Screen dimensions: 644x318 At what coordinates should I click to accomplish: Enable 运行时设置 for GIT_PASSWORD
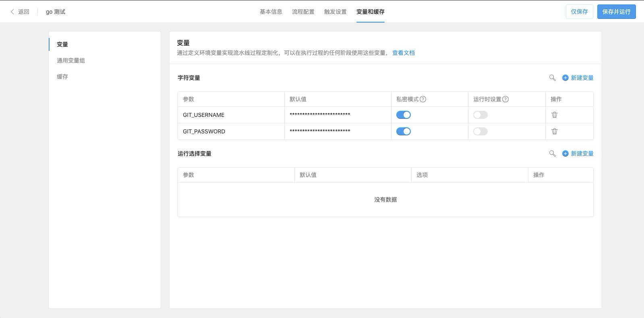[480, 131]
